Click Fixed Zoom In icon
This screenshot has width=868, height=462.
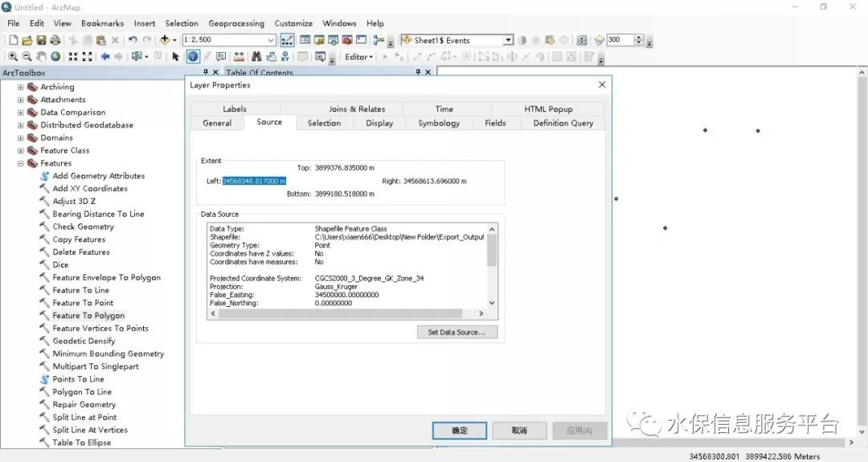tap(73, 56)
